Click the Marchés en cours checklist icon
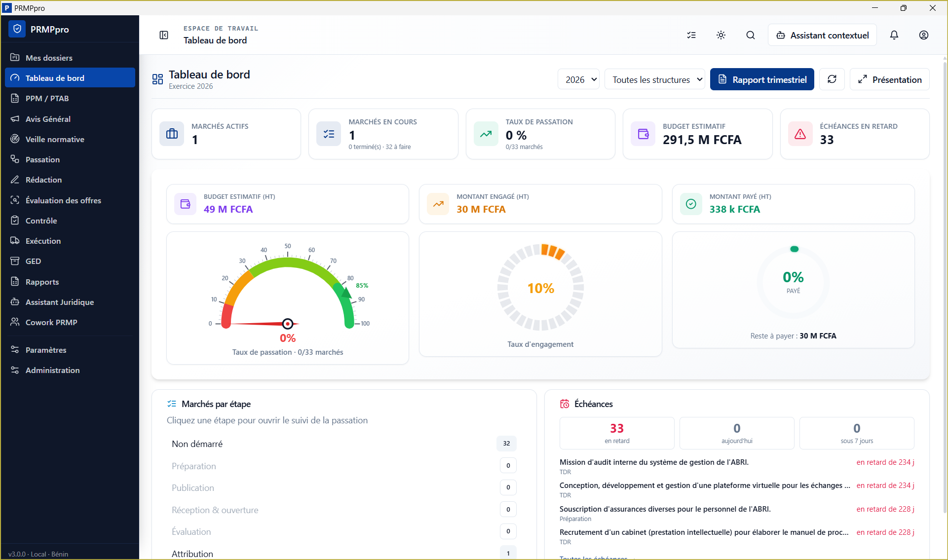This screenshot has height=560, width=948. point(329,134)
